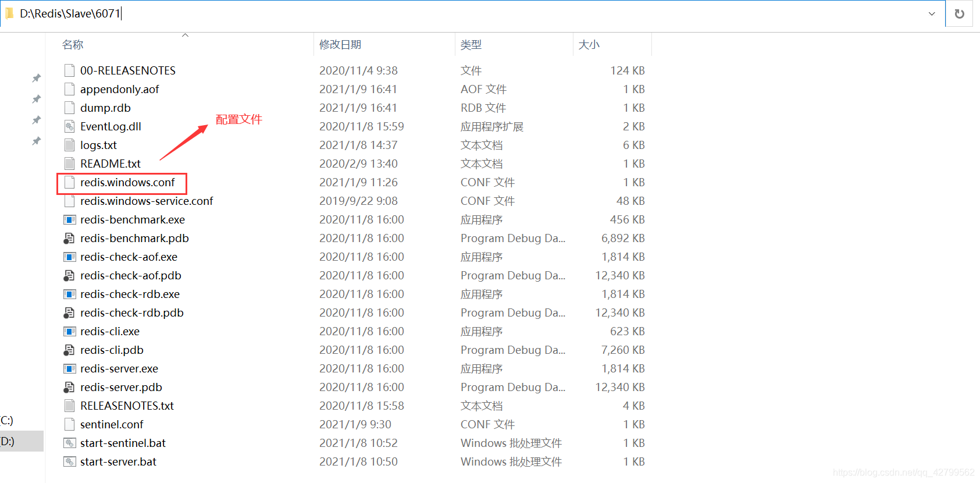Open the address bar history dropdown
Viewport: 980px width, 483px height.
[x=932, y=13]
